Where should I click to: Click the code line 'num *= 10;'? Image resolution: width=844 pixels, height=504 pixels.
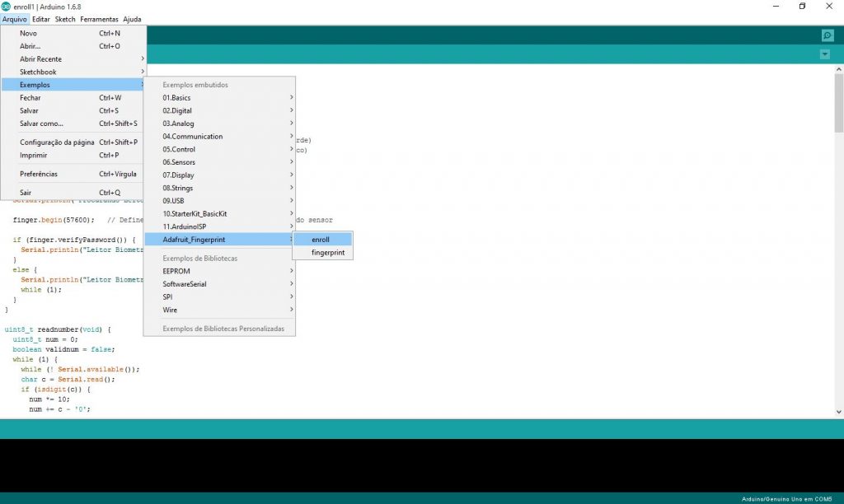click(49, 399)
